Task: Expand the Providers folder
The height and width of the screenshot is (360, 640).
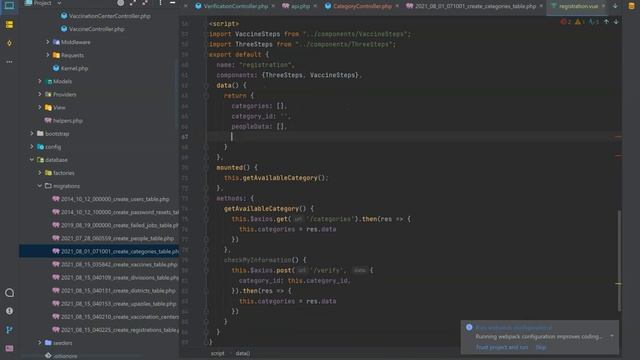Action: [40, 94]
